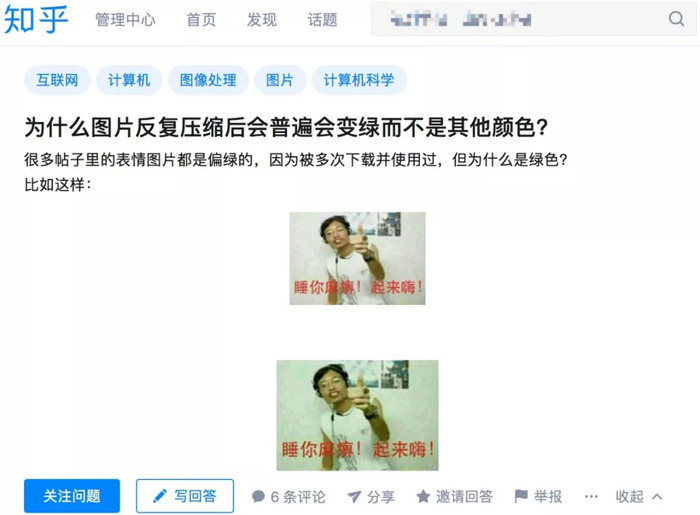Image resolution: width=700 pixels, height=515 pixels.
Task: Select the 互联网 topic tag
Action: [57, 80]
